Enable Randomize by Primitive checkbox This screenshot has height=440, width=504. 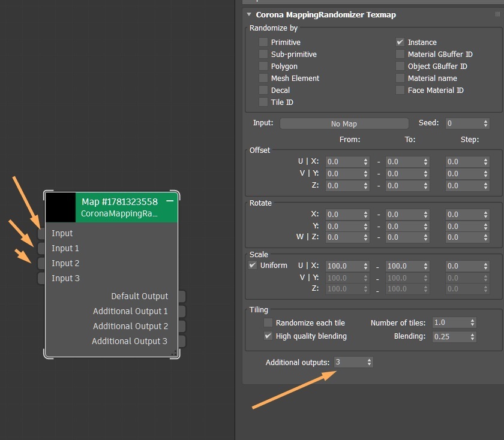coord(263,43)
